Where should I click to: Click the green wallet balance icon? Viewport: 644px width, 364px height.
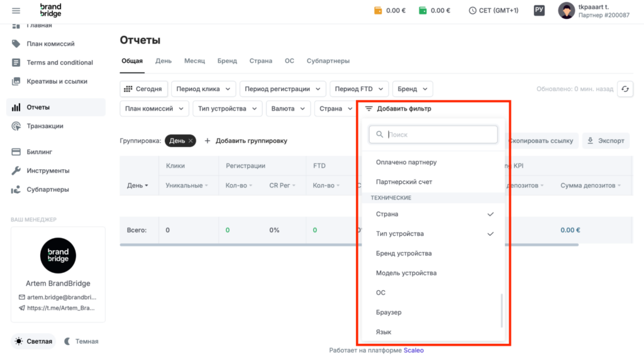pyautogui.click(x=423, y=11)
